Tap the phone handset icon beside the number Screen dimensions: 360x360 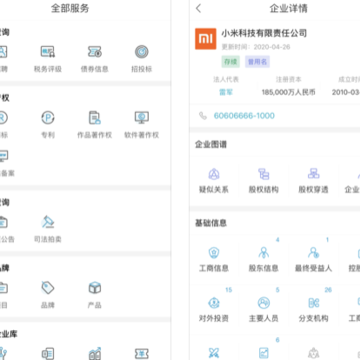203,116
